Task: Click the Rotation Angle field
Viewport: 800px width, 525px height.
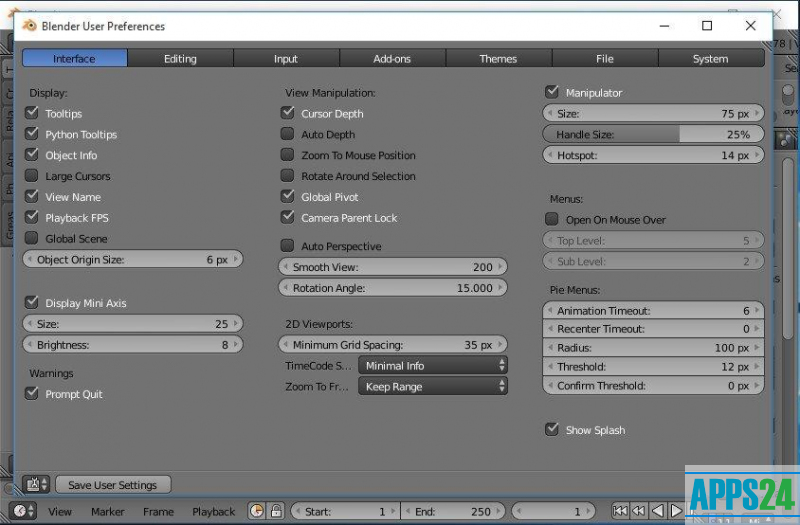Action: point(393,287)
